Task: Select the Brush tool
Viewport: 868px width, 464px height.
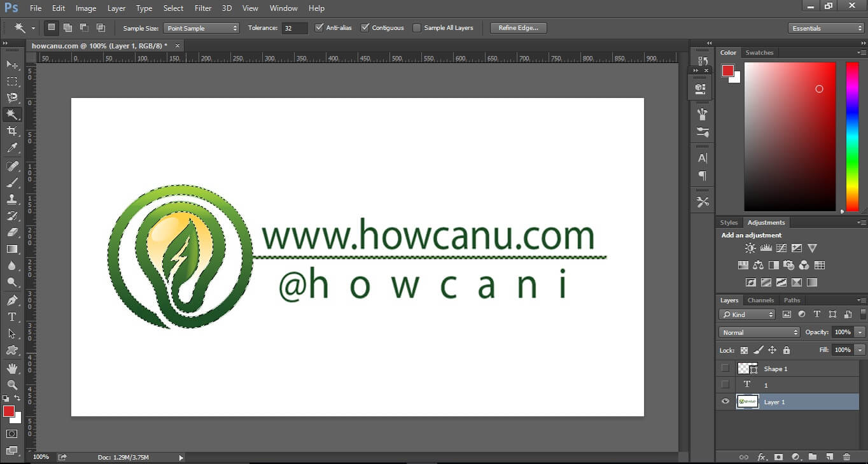Action: [12, 183]
